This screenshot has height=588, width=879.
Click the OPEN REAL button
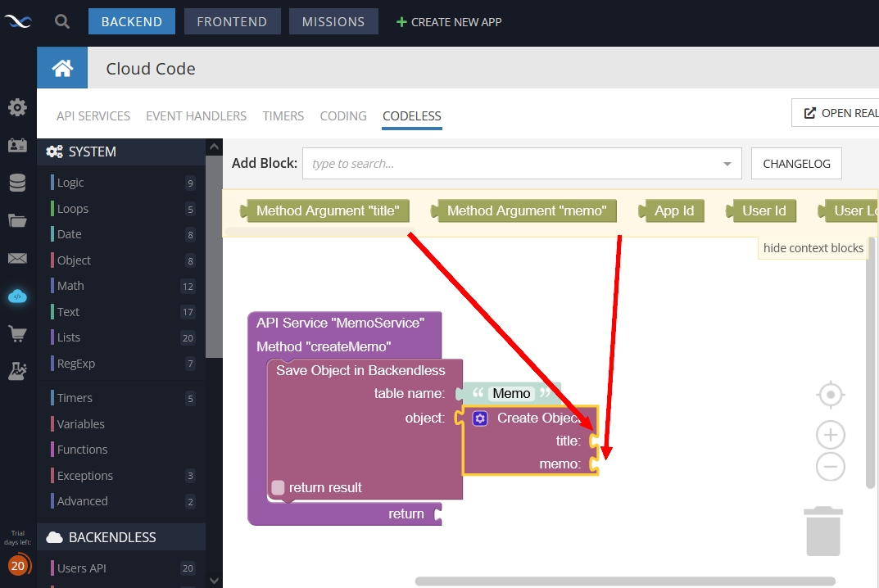click(x=836, y=113)
